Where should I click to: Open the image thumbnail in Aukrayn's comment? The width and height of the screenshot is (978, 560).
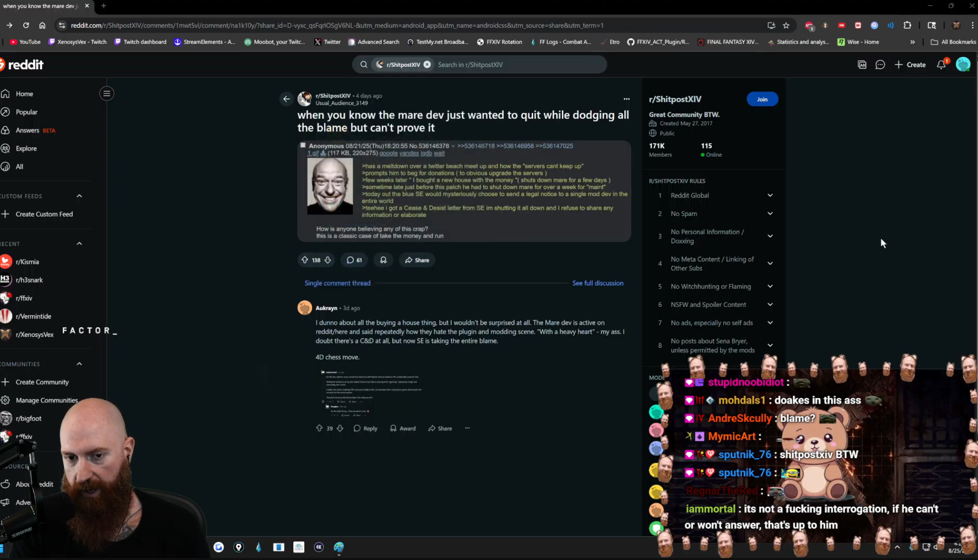point(371,392)
